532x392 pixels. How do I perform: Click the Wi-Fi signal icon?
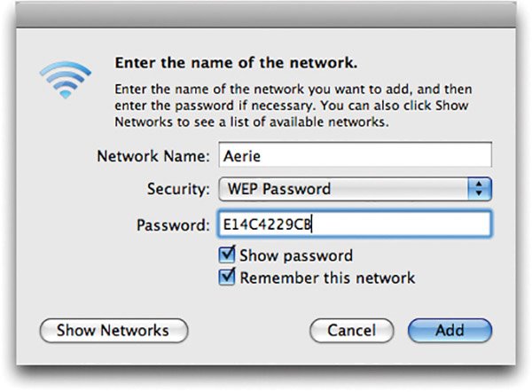pos(65,78)
